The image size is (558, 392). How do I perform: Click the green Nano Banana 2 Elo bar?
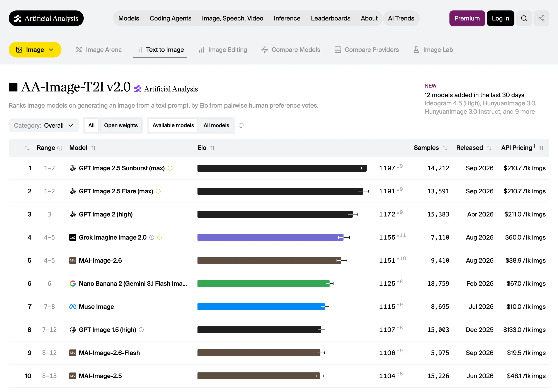point(263,283)
